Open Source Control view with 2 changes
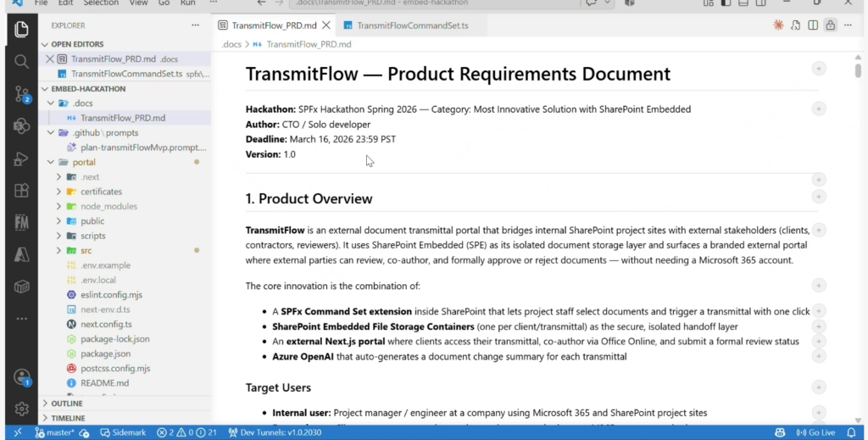 tap(22, 94)
